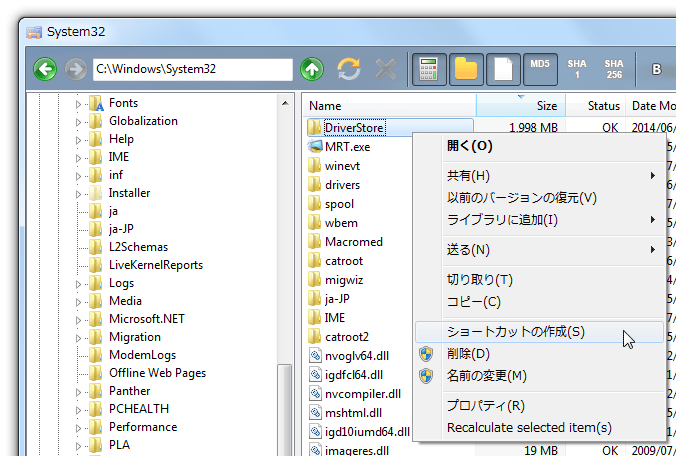This screenshot has height=456, width=676.
Task: Select the nvoglv64.dll file row
Action: [349, 356]
